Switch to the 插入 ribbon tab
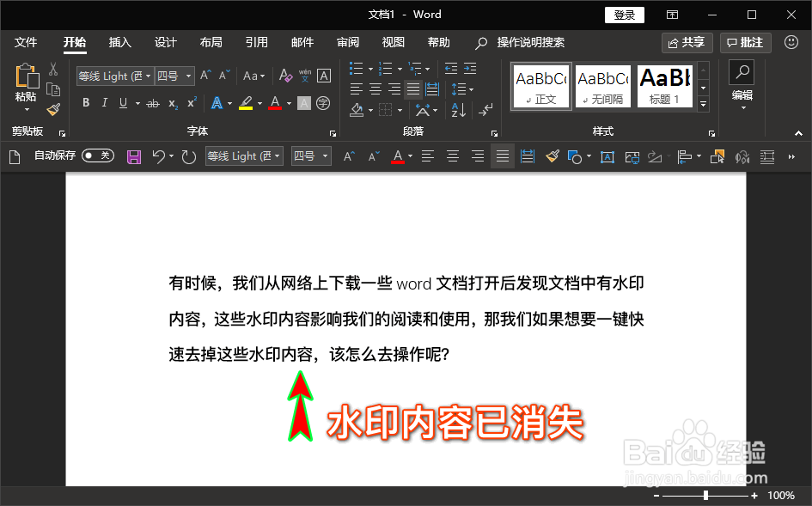Image resolution: width=812 pixels, height=506 pixels. point(119,42)
